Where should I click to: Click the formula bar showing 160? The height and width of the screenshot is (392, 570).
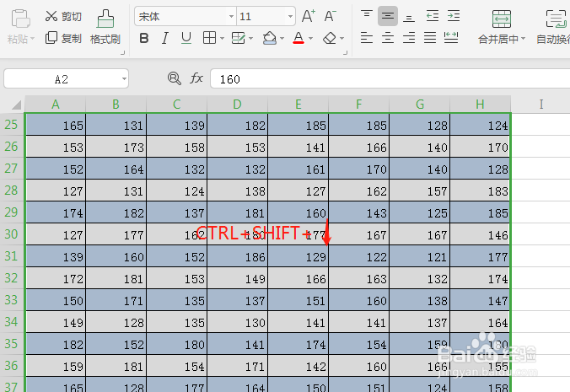coord(390,79)
